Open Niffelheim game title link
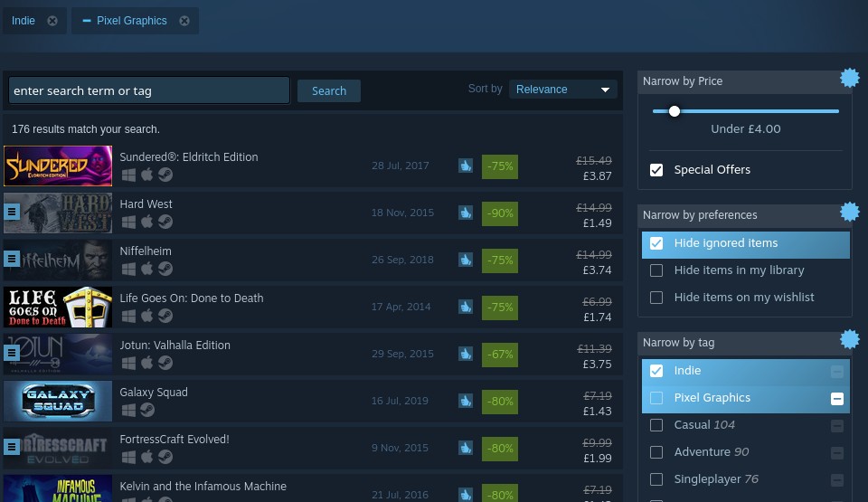Image resolution: width=868 pixels, height=502 pixels. (146, 251)
